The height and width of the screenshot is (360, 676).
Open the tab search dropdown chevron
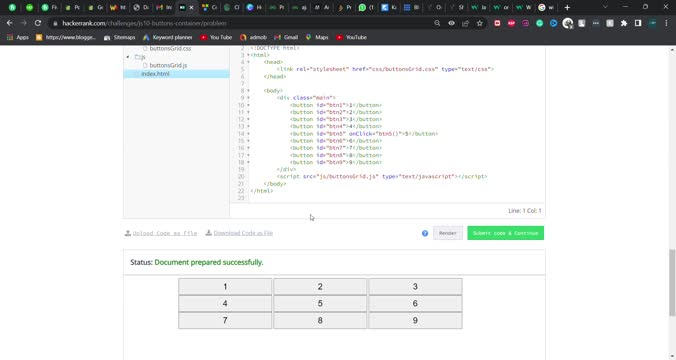tap(605, 7)
